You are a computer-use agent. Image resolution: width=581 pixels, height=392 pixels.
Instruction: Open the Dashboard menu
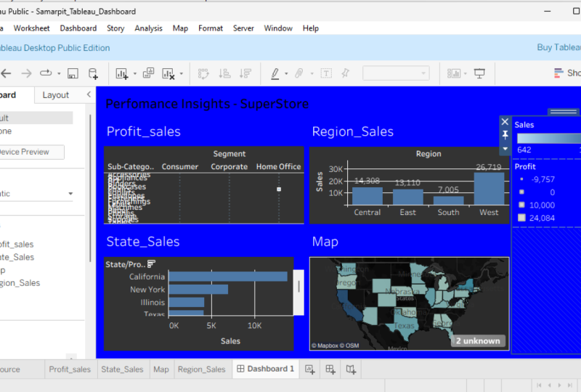click(78, 28)
